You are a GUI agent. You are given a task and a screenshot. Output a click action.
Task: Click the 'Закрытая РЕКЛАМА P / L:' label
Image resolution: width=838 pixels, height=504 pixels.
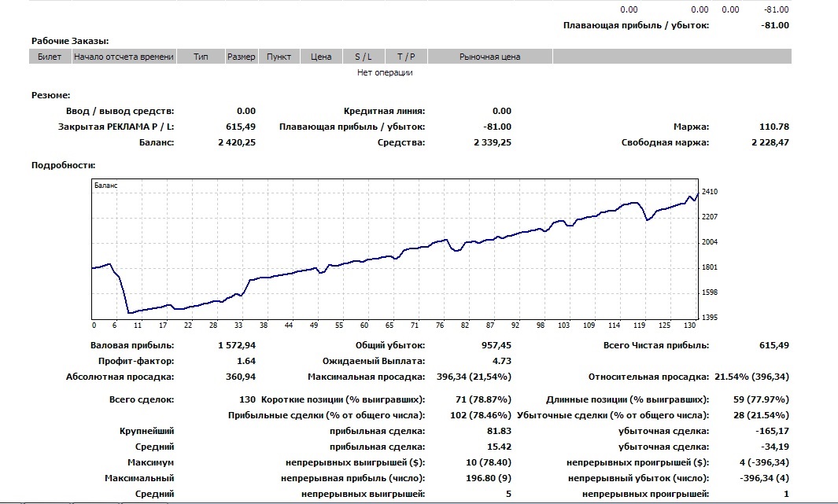[x=116, y=127]
